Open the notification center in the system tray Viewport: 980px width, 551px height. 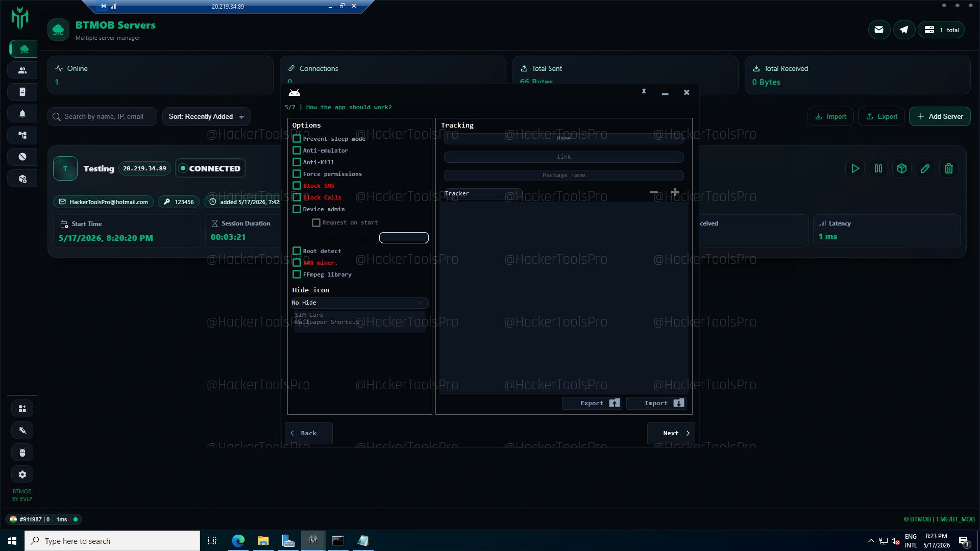click(x=964, y=541)
